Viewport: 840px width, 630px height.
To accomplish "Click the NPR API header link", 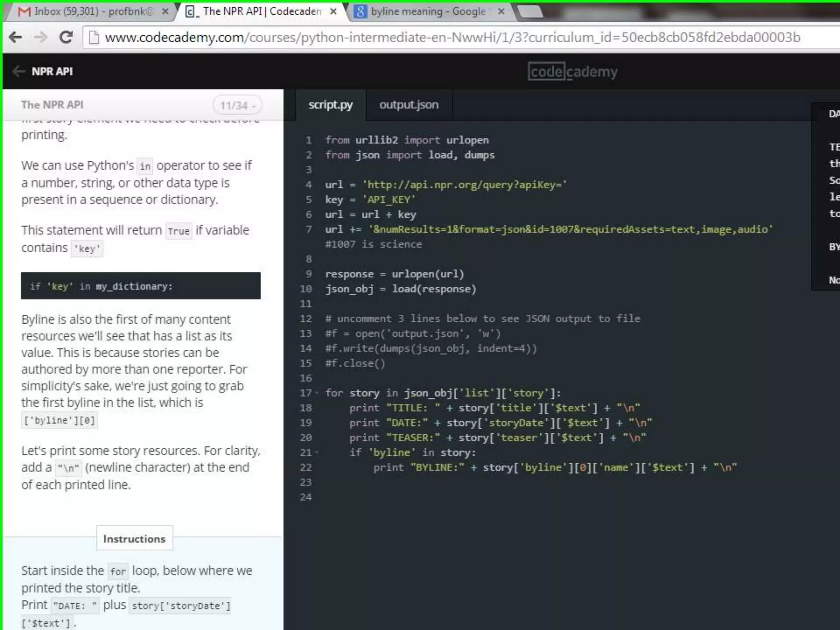I will point(52,71).
